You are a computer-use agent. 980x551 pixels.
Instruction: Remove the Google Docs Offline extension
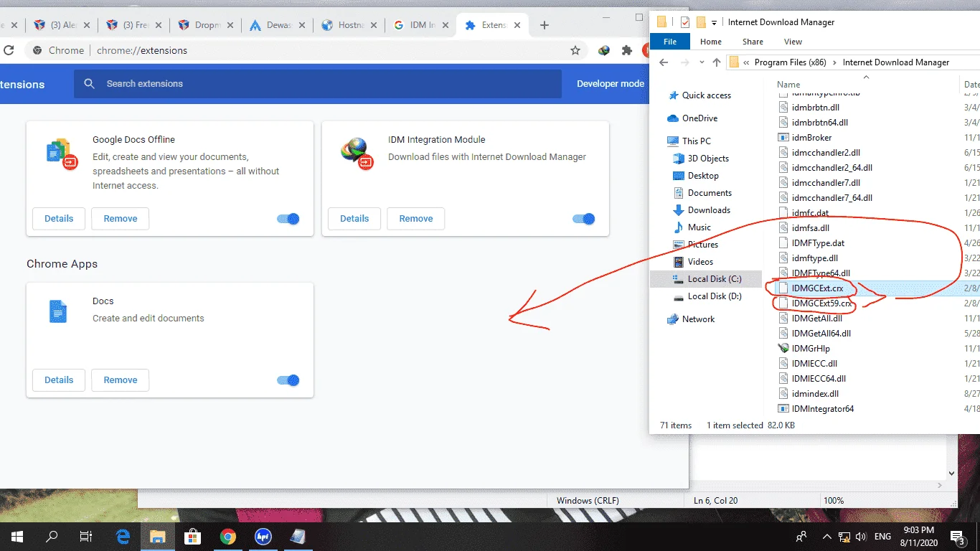120,219
